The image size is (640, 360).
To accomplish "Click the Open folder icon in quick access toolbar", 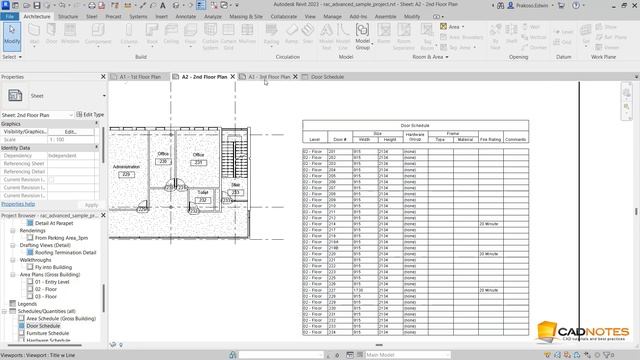I will [27, 5].
